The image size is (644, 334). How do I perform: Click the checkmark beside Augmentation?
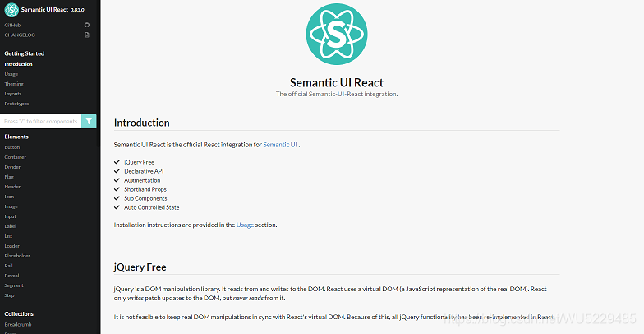click(x=117, y=180)
